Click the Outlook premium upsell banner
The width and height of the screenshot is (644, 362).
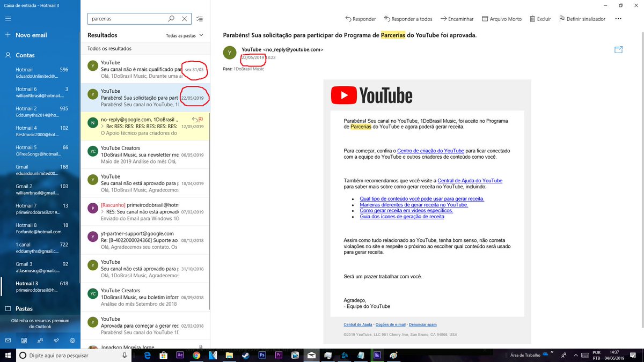click(40, 323)
